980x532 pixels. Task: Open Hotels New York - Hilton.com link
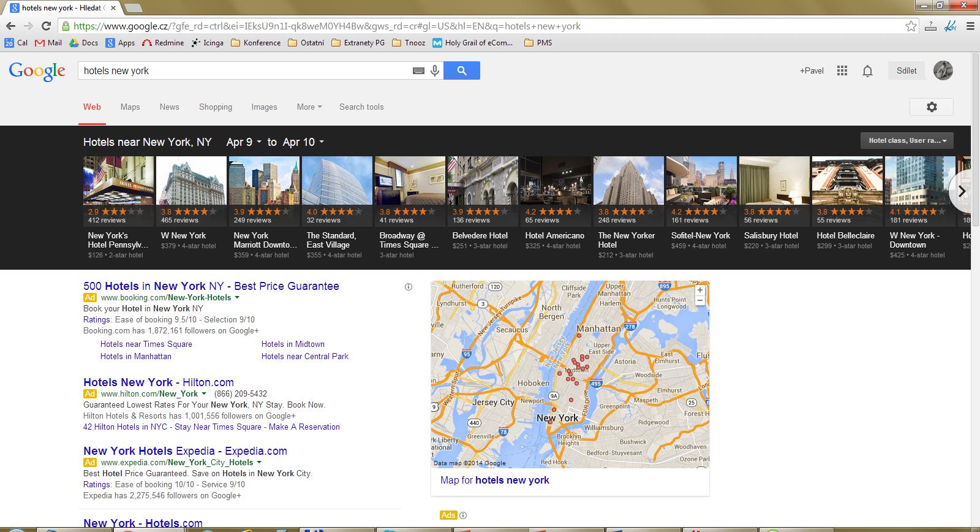(x=159, y=382)
